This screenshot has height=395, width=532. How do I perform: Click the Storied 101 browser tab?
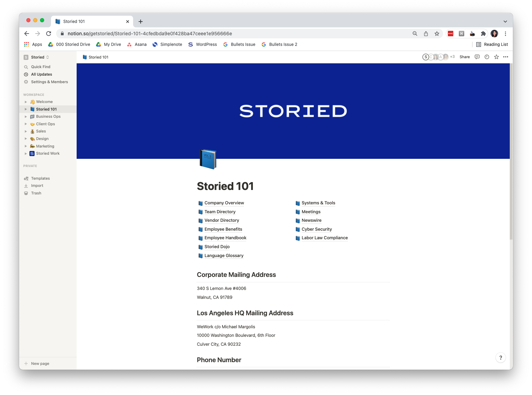[x=92, y=22]
